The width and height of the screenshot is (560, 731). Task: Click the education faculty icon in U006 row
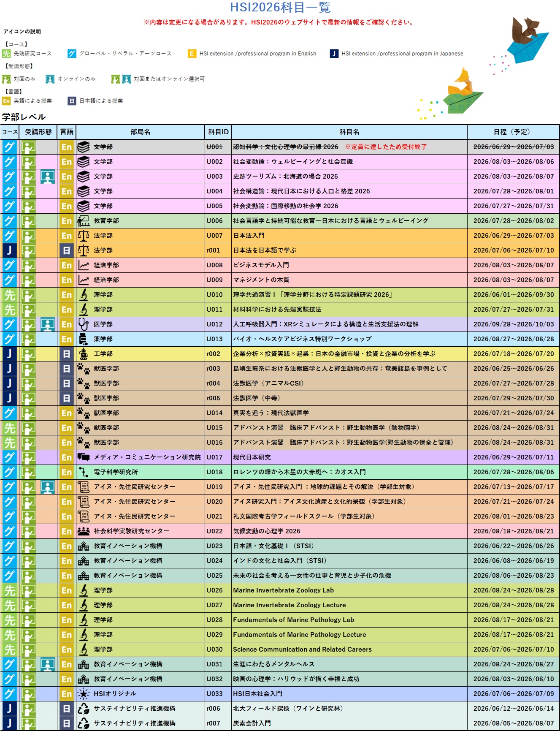coord(84,221)
